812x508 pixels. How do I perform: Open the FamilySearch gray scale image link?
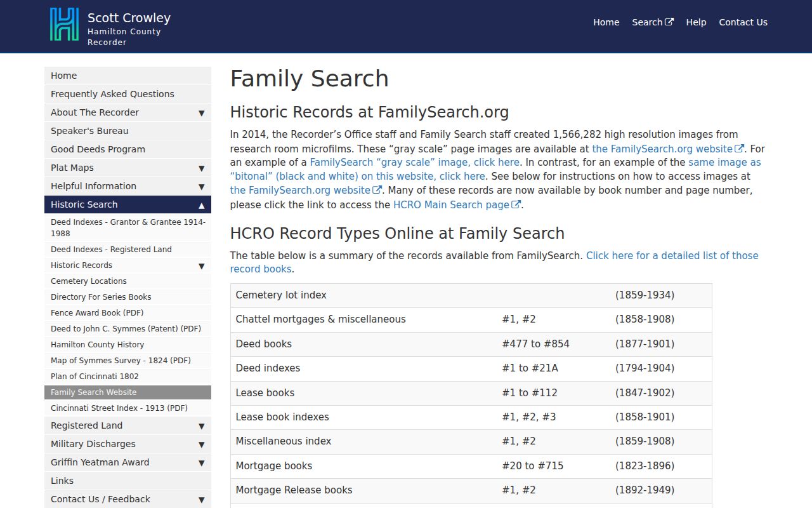tap(415, 163)
